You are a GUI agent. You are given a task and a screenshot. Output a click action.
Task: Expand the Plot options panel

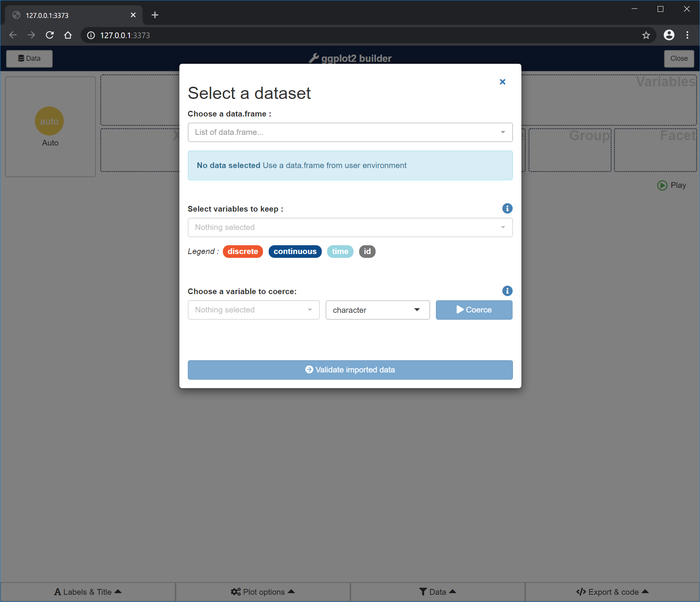pyautogui.click(x=263, y=592)
